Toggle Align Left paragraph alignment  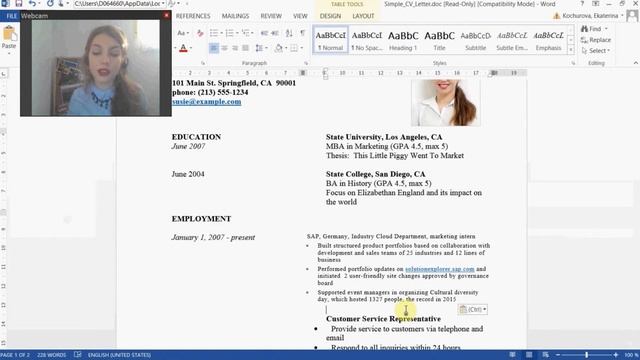click(x=213, y=48)
